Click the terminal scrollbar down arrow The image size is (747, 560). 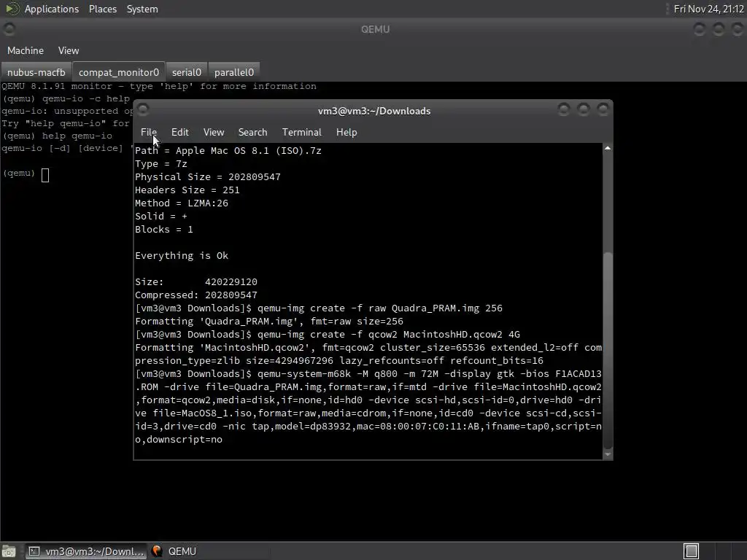click(x=608, y=454)
